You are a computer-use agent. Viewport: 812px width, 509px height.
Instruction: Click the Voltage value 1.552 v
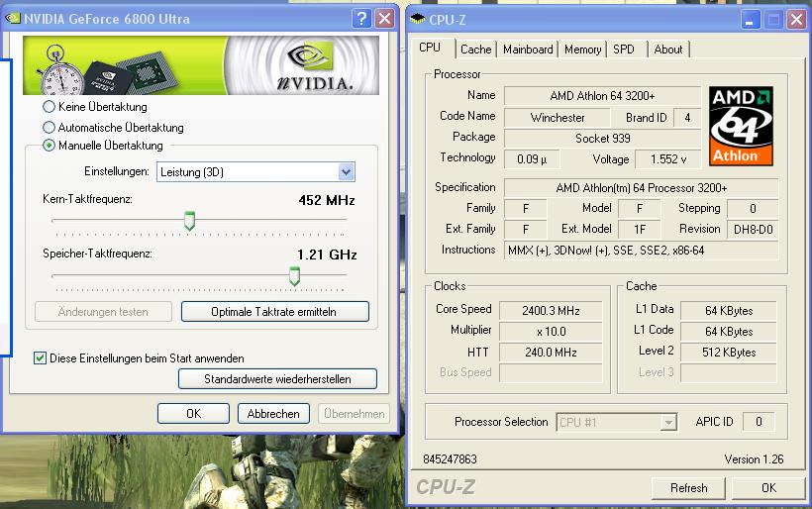[668, 159]
